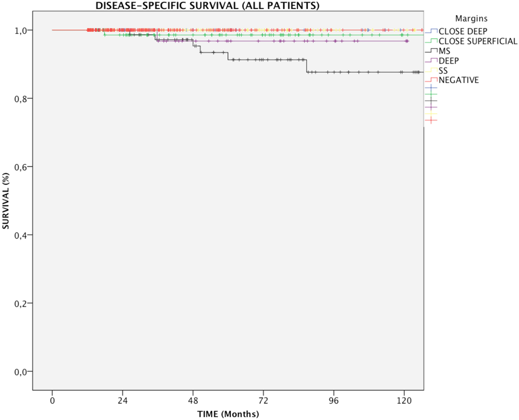Click the yellow censored marker in legend
Viewport: 519px width, 420px height.
431,114
